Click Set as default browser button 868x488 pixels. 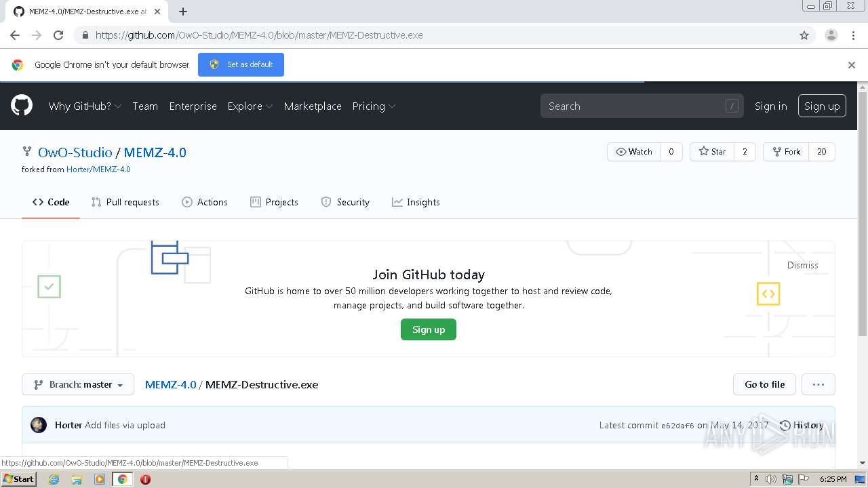point(241,64)
